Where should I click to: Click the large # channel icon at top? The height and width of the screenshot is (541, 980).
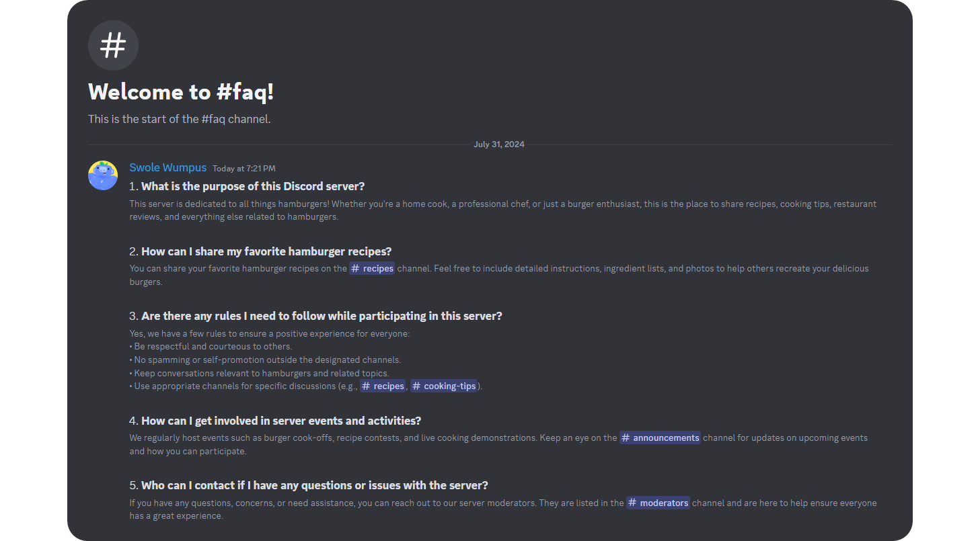112,45
